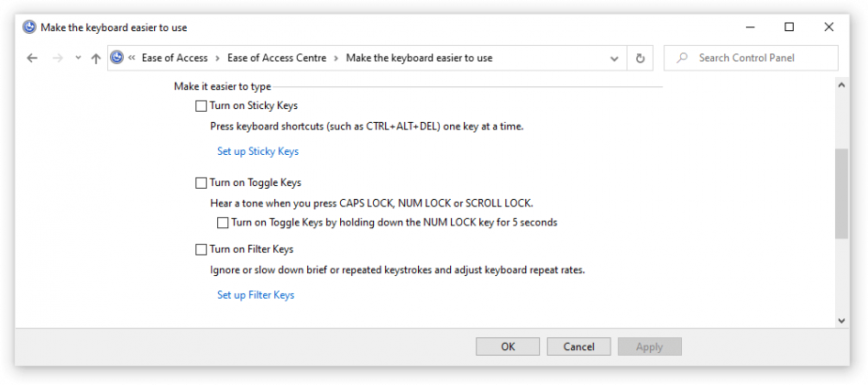Enable Turn on Filter Keys checkbox
The width and height of the screenshot is (868, 385).
[x=201, y=250]
